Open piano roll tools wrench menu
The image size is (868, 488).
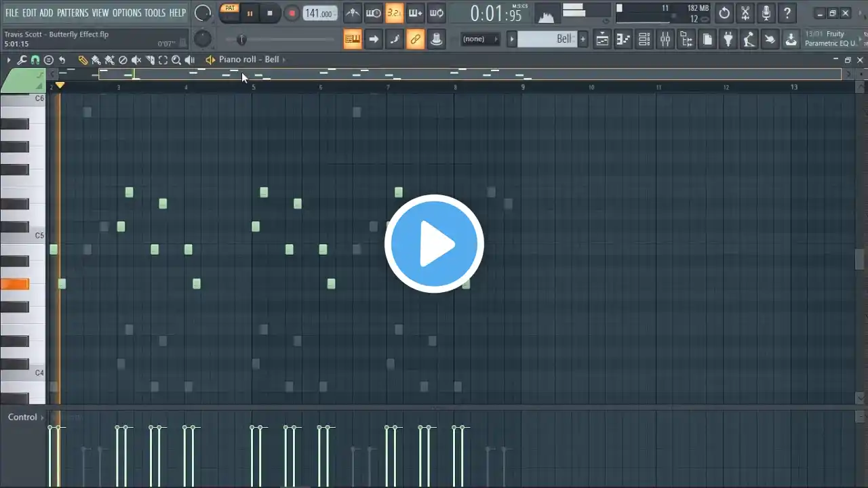(22, 60)
